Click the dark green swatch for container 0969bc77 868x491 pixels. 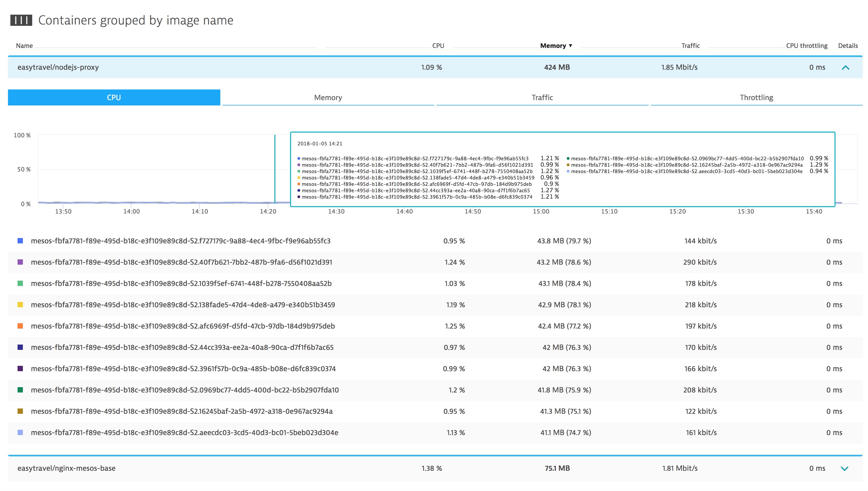point(20,390)
